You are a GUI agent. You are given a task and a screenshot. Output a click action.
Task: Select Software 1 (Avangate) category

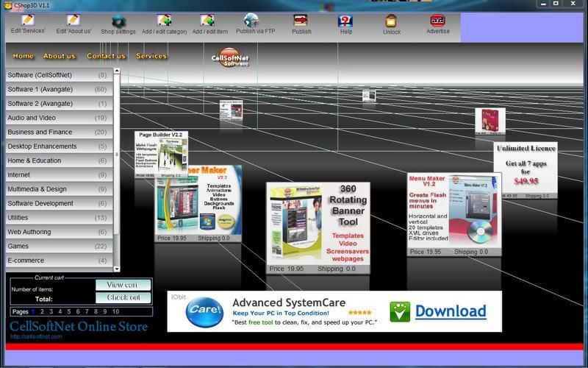coord(60,89)
